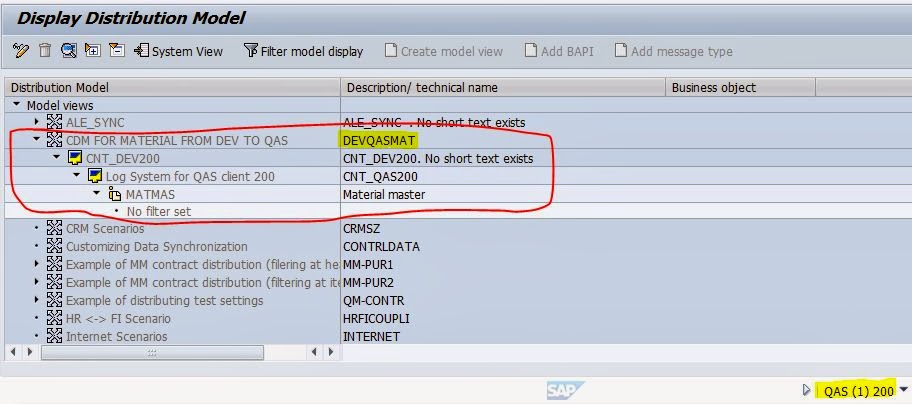Image resolution: width=912 pixels, height=404 pixels.
Task: Click the Internet Scenarios model view icon
Action: pos(54,336)
